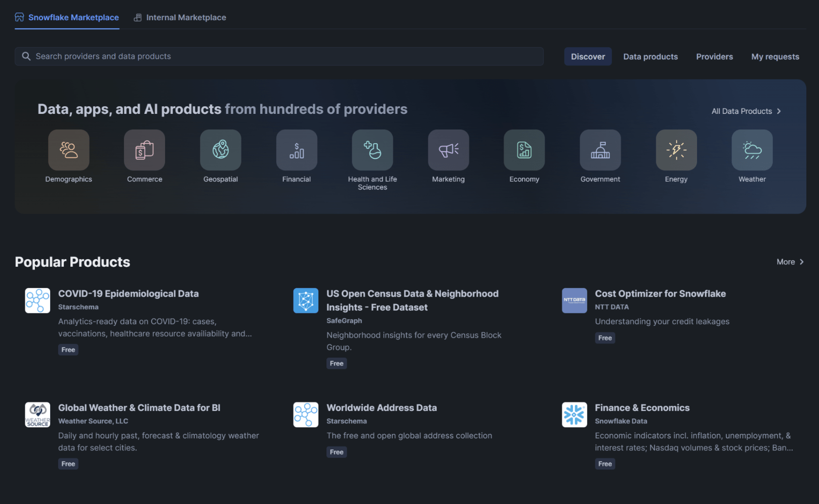Click the Popular Products heading
This screenshot has width=819, height=504.
(x=72, y=262)
